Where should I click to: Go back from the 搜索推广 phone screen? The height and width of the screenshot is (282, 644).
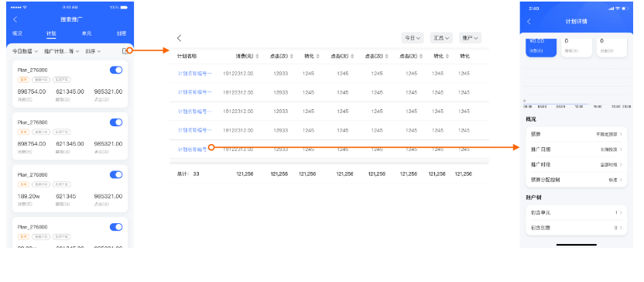[15, 19]
